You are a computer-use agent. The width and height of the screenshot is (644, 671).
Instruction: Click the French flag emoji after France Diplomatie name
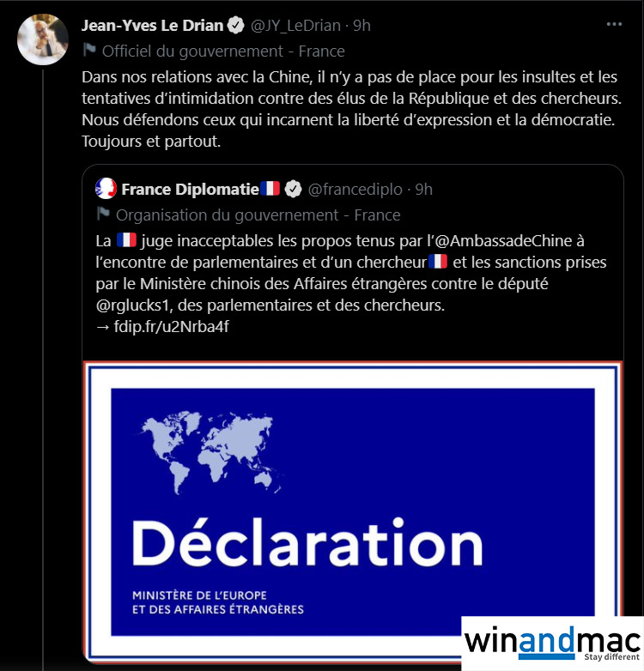270,188
